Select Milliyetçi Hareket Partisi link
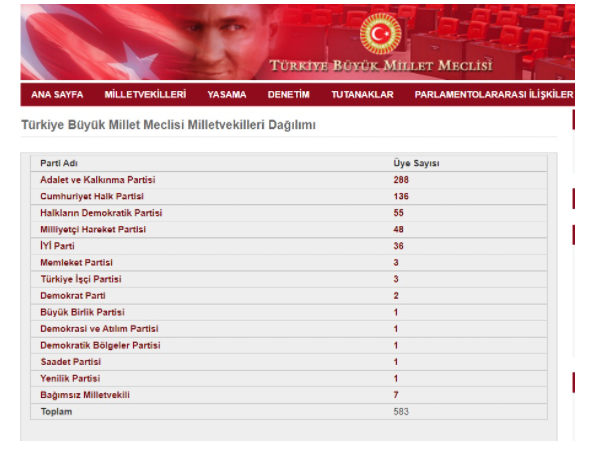Screen dimensions: 590x460 tap(93, 229)
